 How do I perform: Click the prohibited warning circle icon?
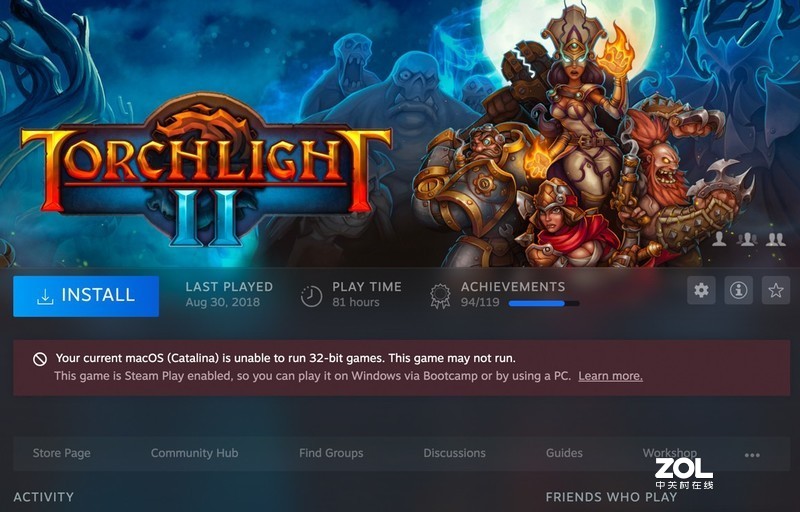coord(40,359)
